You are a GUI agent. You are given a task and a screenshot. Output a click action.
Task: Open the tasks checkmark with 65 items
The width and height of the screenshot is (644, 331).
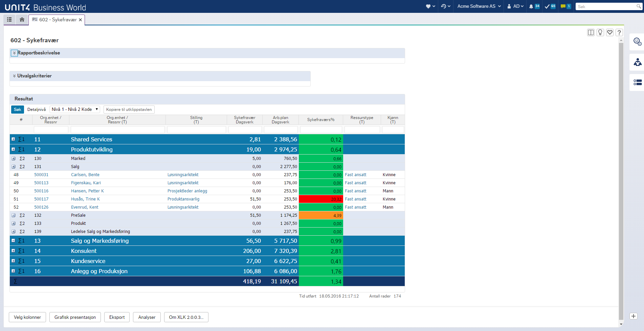coord(550,6)
